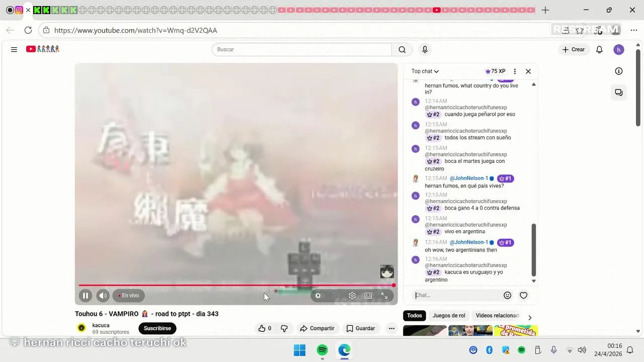The height and width of the screenshot is (362, 644).
Task: Mute the video player volume
Action: 103,296
